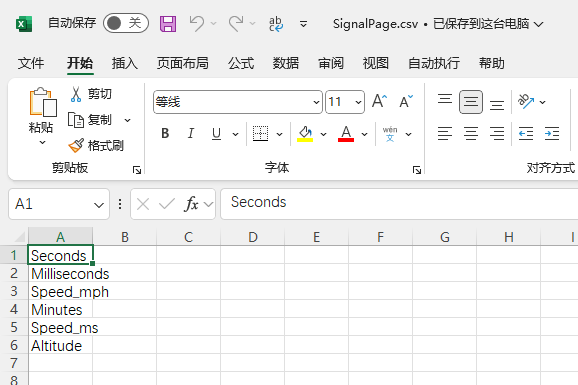Apply the yellow fill color swatch
The width and height of the screenshot is (578, 385).
pos(305,133)
